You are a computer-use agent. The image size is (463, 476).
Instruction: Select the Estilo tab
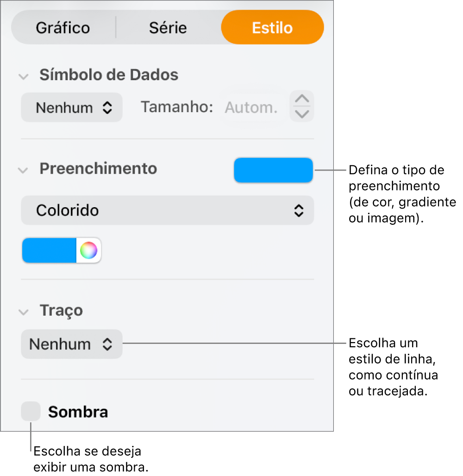(272, 27)
